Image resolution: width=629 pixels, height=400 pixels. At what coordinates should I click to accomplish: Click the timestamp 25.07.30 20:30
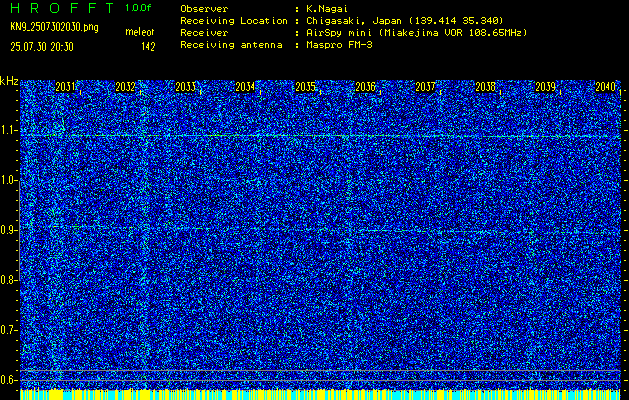pyautogui.click(x=42, y=47)
